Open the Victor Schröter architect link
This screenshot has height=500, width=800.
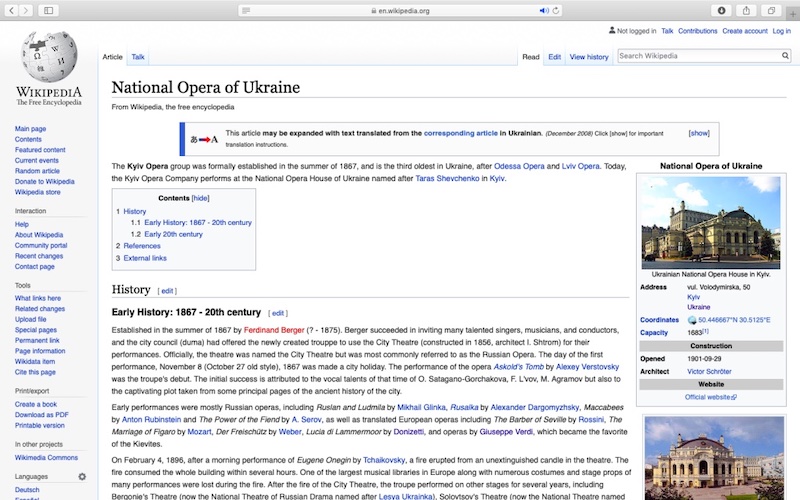[709, 371]
